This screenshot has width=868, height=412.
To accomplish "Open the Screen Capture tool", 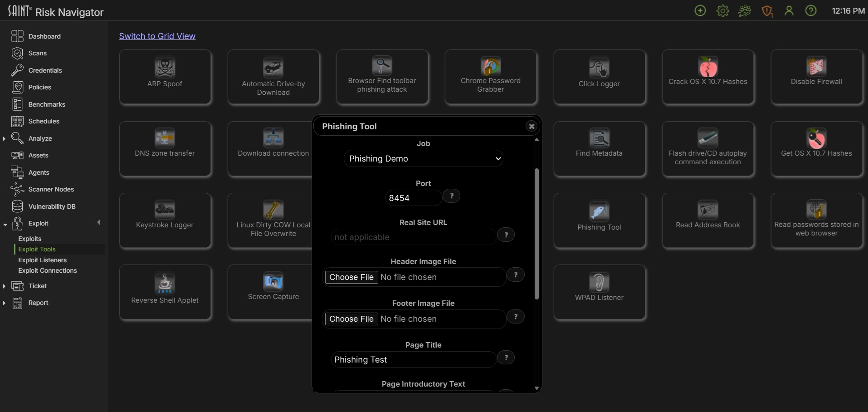I will [x=270, y=292].
